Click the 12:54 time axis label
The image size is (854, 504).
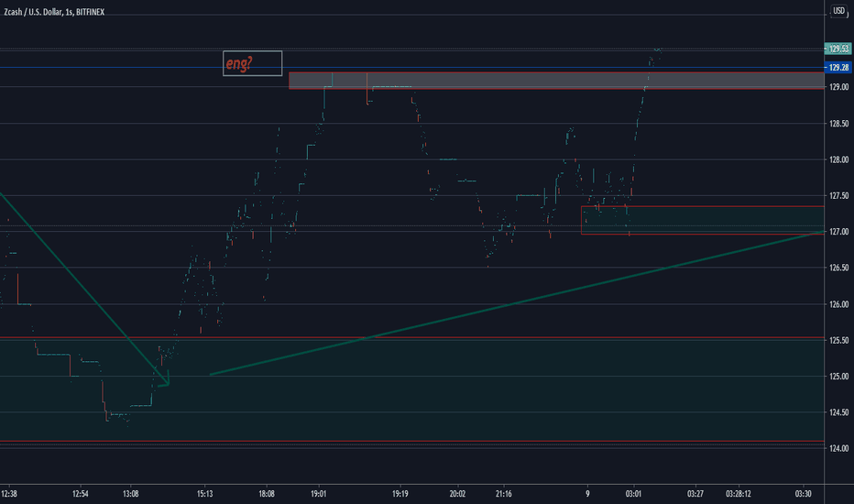(80, 494)
